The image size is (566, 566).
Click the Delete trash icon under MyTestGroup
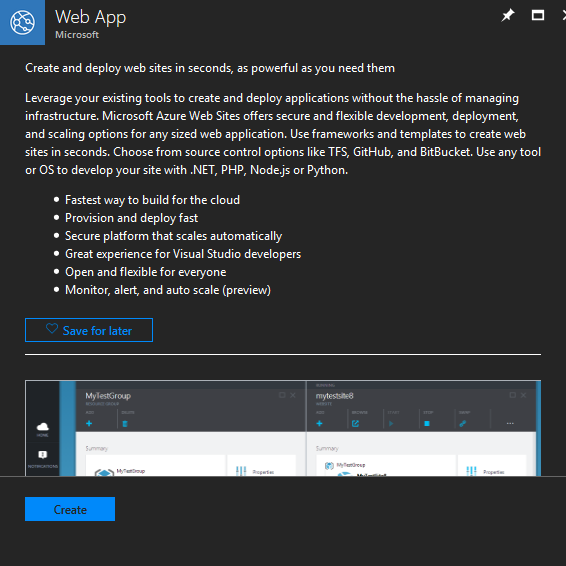coord(125,424)
